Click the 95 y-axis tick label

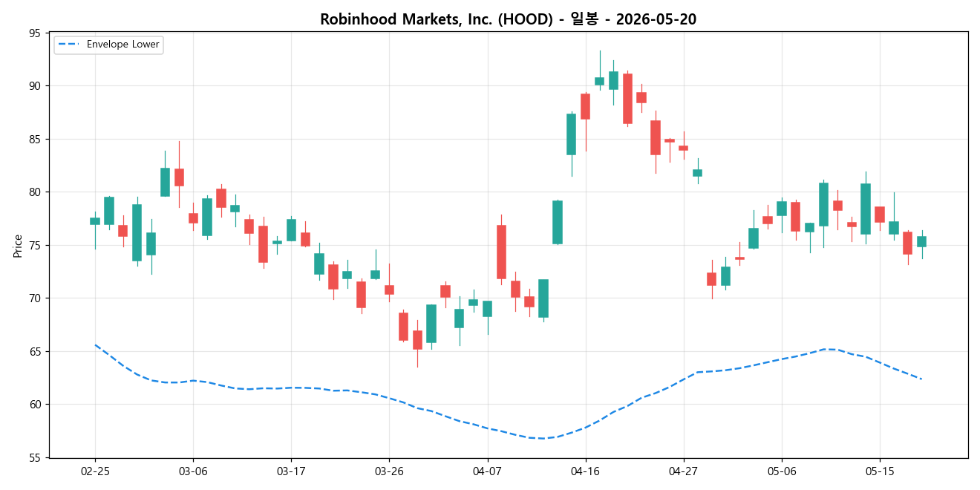pyautogui.click(x=36, y=33)
